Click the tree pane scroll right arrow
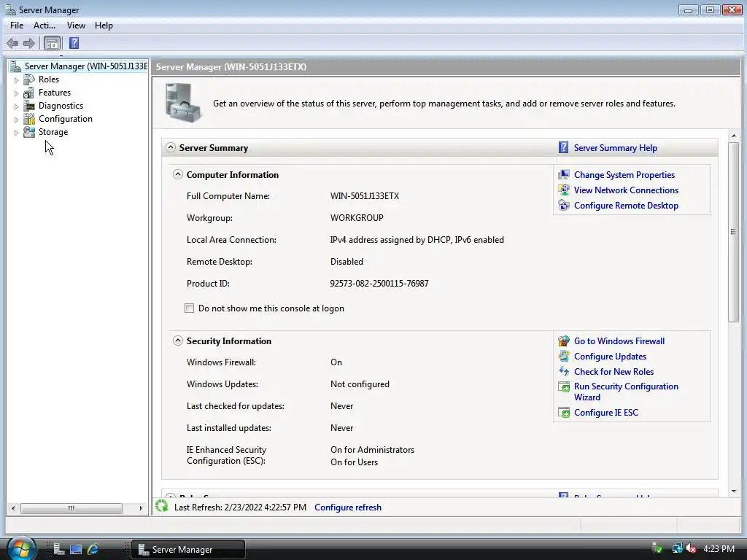747x560 pixels. click(141, 508)
